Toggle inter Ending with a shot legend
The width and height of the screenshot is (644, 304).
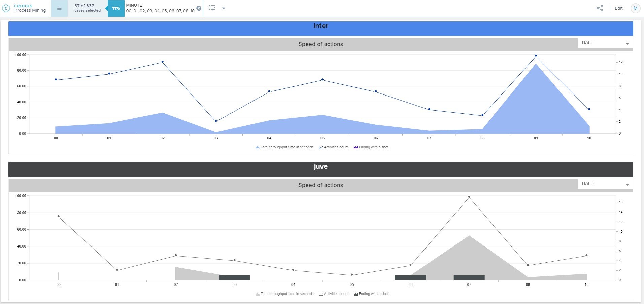tap(371, 147)
